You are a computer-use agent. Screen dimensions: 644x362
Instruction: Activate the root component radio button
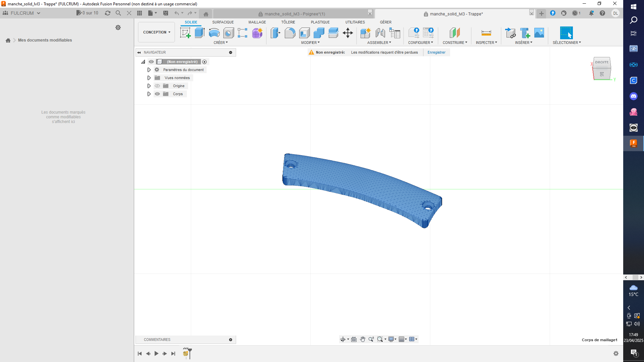click(205, 62)
